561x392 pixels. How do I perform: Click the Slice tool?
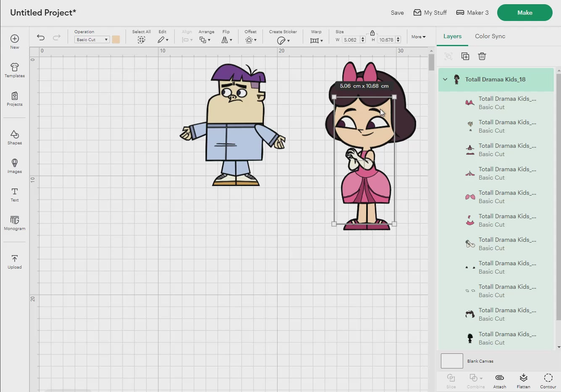click(x=451, y=381)
